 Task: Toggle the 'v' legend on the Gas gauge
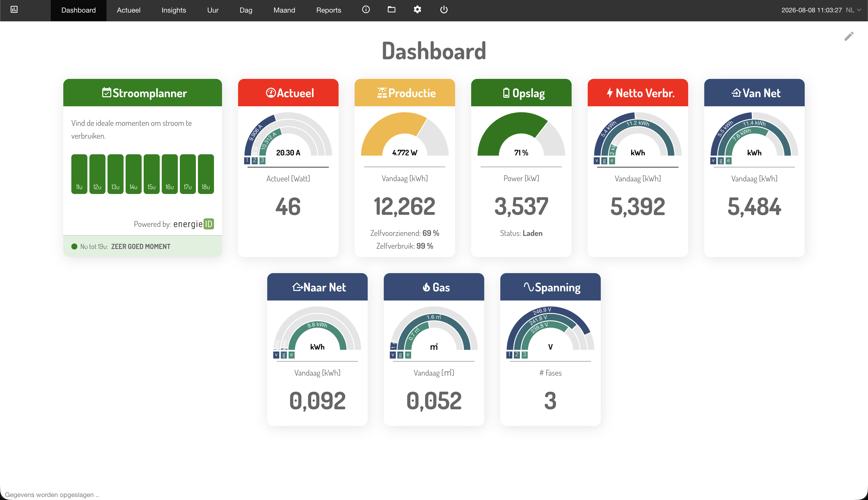[x=393, y=355]
